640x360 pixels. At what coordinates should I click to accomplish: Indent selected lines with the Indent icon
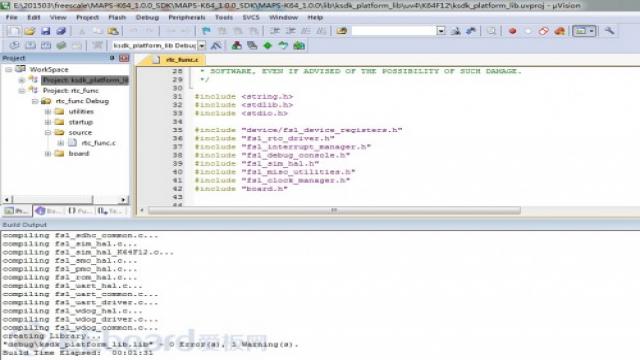pos(275,31)
